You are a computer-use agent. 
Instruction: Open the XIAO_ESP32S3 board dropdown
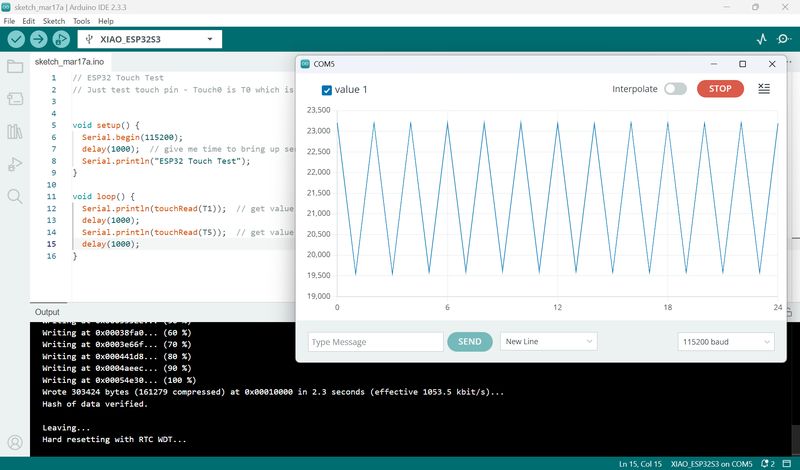pos(149,39)
